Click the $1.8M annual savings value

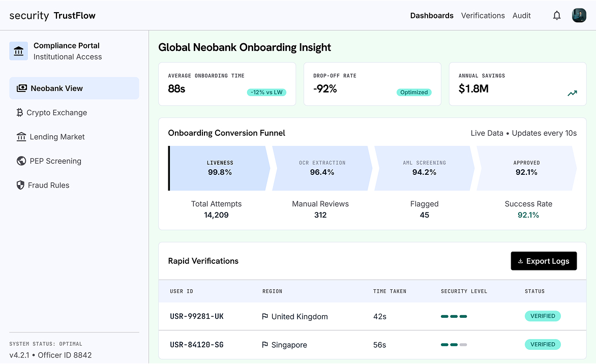473,89
